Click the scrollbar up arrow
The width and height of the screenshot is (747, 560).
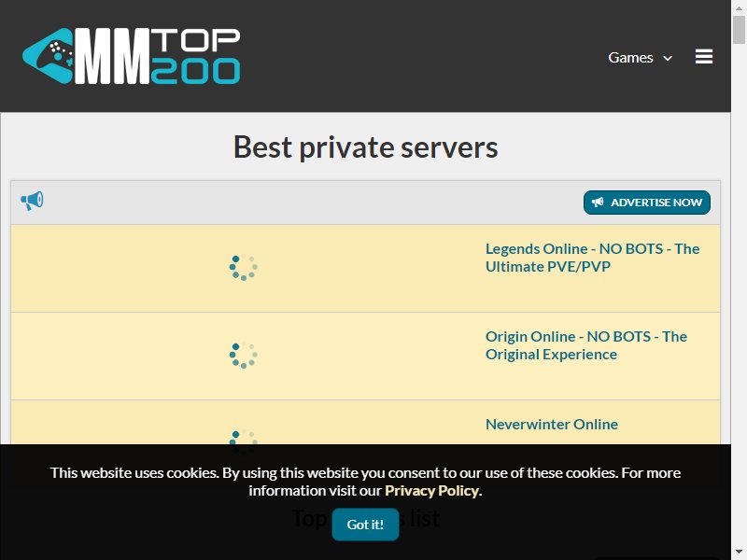click(x=739, y=7)
